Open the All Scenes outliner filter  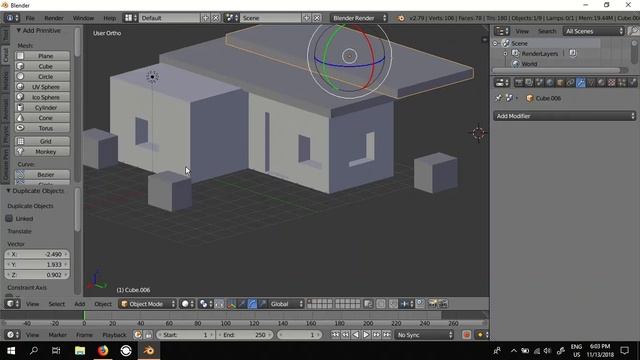593,31
